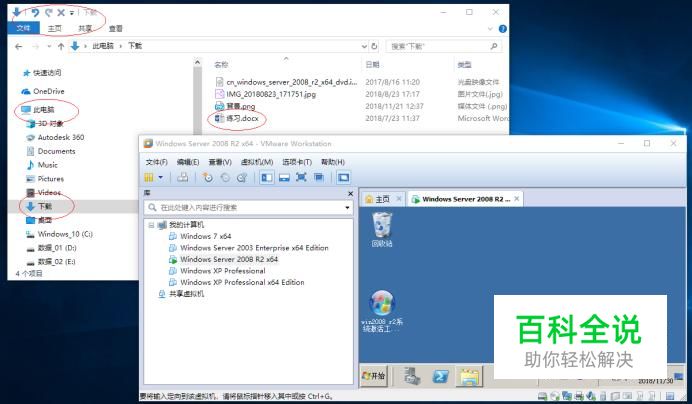Take a snapshot of this virtual machine
The image size is (692, 404).
[x=207, y=177]
